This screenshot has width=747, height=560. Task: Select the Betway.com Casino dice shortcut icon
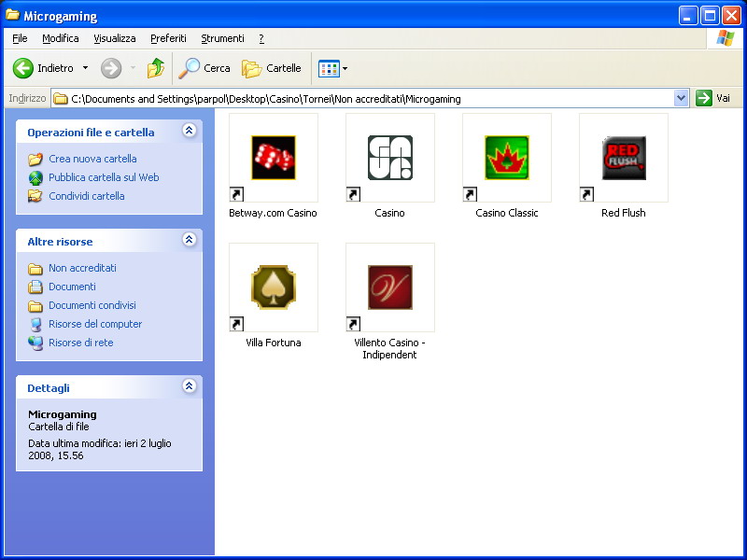(274, 158)
